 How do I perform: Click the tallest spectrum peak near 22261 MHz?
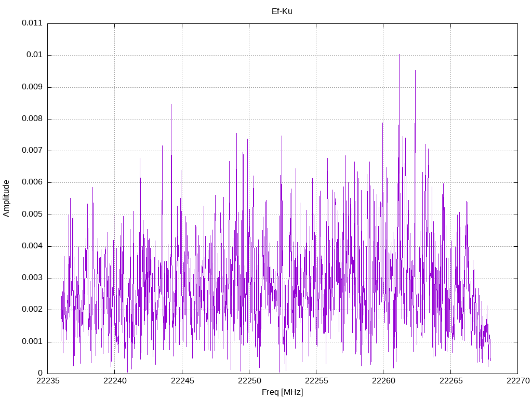[x=399, y=55]
